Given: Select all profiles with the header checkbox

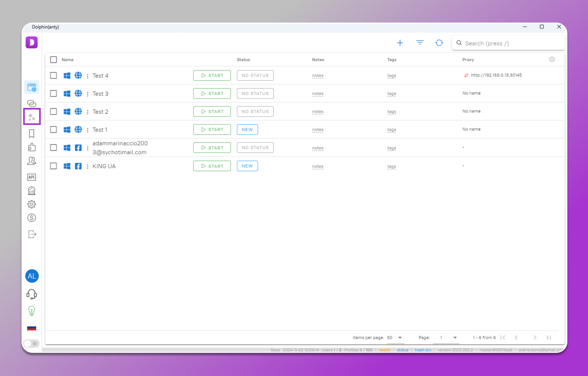Looking at the screenshot, I should 53,59.
